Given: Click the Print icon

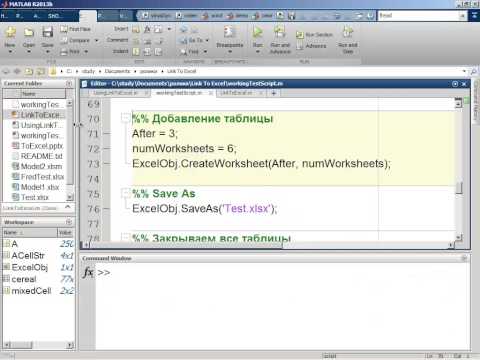Looking at the screenshot, I should pyautogui.click(x=64, y=52).
